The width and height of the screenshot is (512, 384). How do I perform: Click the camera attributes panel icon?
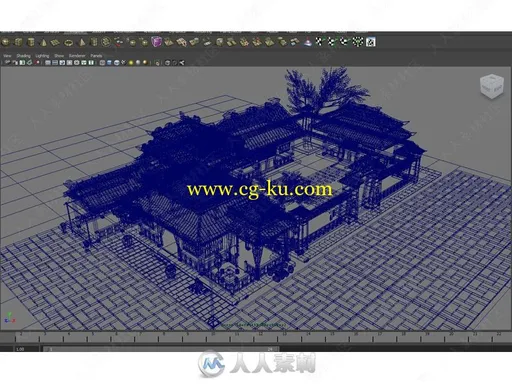tap(15, 63)
